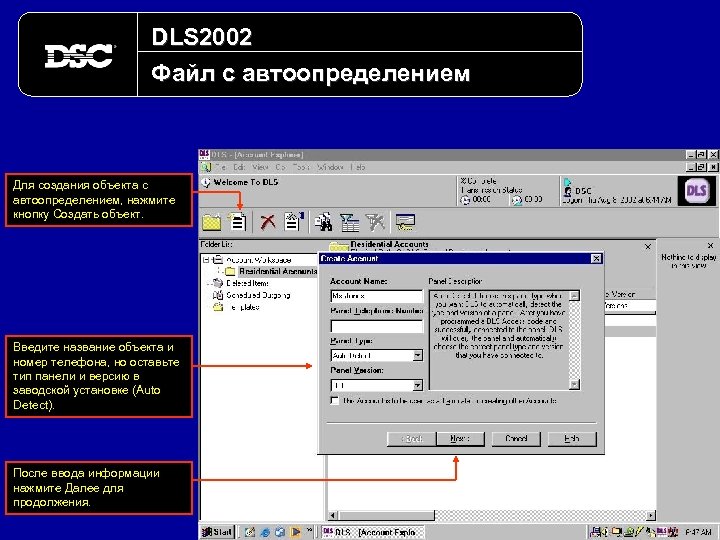The height and width of the screenshot is (540, 720).
Task: Click the New Folder toolbar icon
Action: [212, 222]
